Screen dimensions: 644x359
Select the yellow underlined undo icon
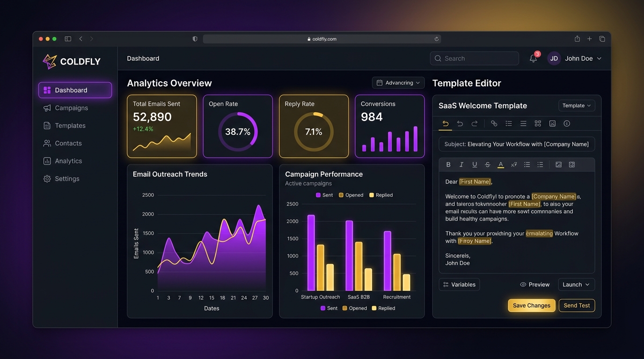[446, 123]
